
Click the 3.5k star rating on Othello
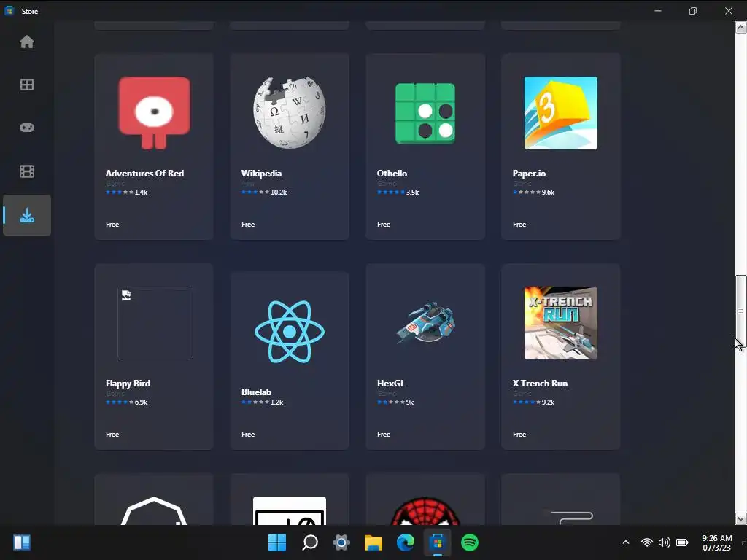(x=398, y=192)
